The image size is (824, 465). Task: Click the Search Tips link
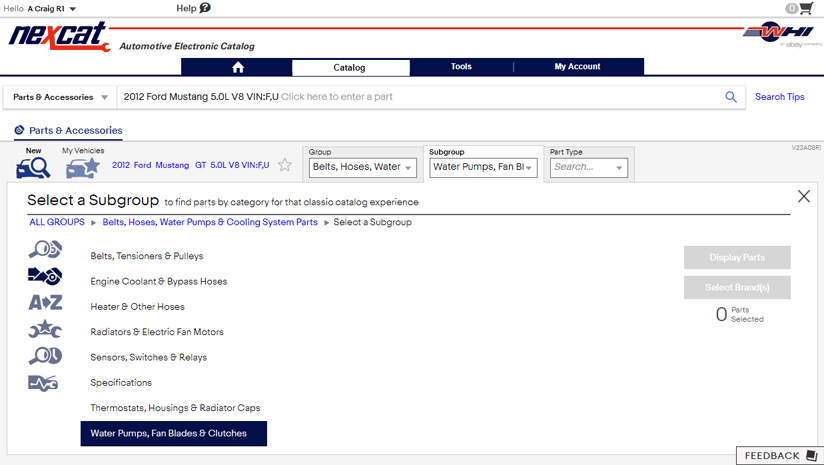pos(779,97)
